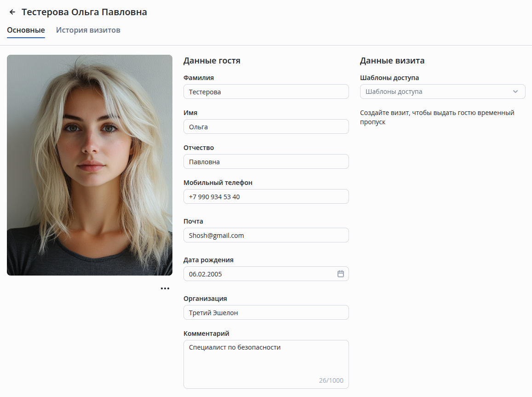Image resolution: width=532 pixels, height=397 pixels.
Task: Click the mobile phone number field
Action: 266,196
